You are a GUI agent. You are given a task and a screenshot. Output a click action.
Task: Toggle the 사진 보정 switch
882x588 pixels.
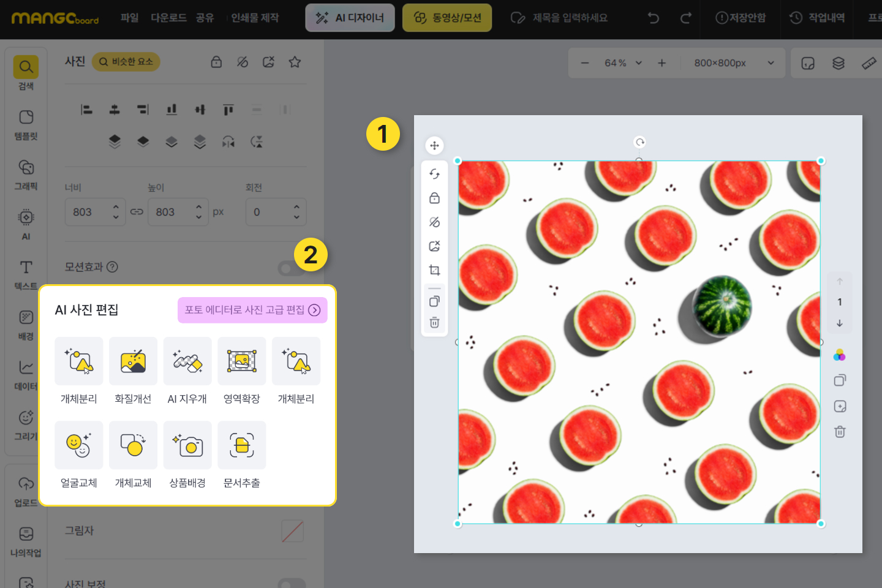pos(292,583)
